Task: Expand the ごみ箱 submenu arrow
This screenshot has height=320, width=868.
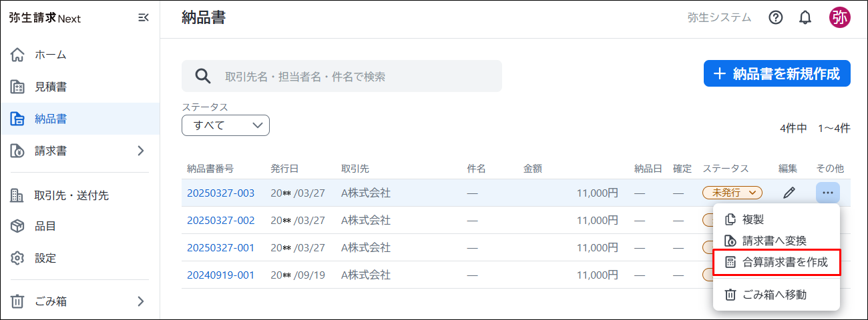Action: click(140, 301)
